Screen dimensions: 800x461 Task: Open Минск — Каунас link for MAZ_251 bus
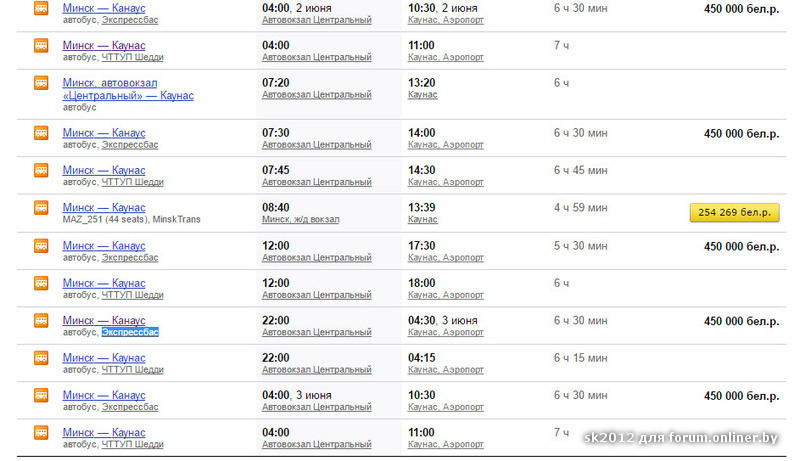[x=103, y=208]
